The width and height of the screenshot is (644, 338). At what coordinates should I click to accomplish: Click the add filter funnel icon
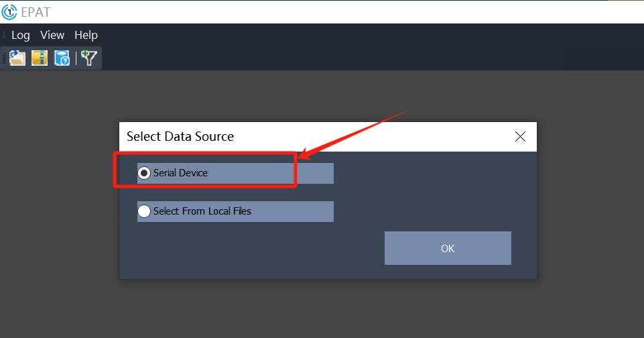point(88,58)
